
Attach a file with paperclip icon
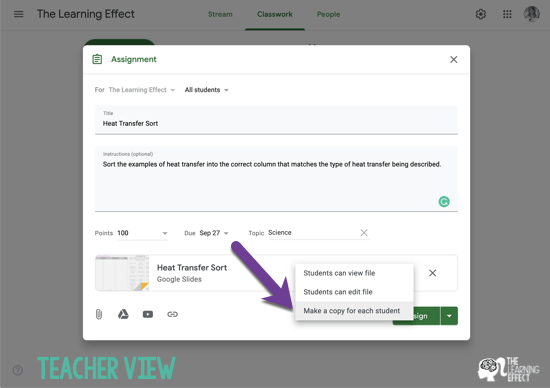click(99, 314)
